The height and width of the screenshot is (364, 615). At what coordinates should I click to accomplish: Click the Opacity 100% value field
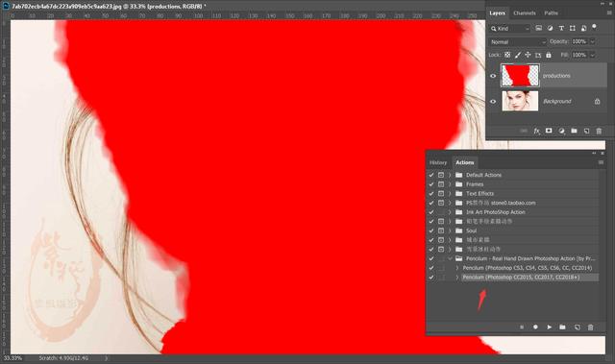(579, 41)
